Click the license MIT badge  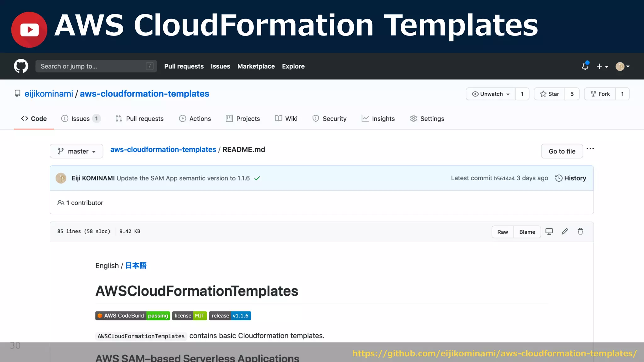(x=190, y=315)
